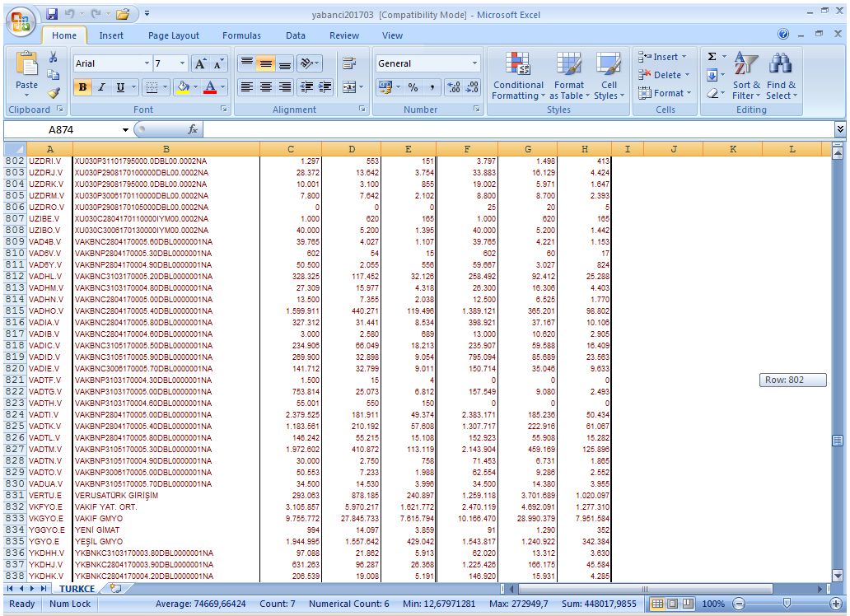This screenshot has height=616, width=850.
Task: Switch to the View tab
Action: (392, 35)
